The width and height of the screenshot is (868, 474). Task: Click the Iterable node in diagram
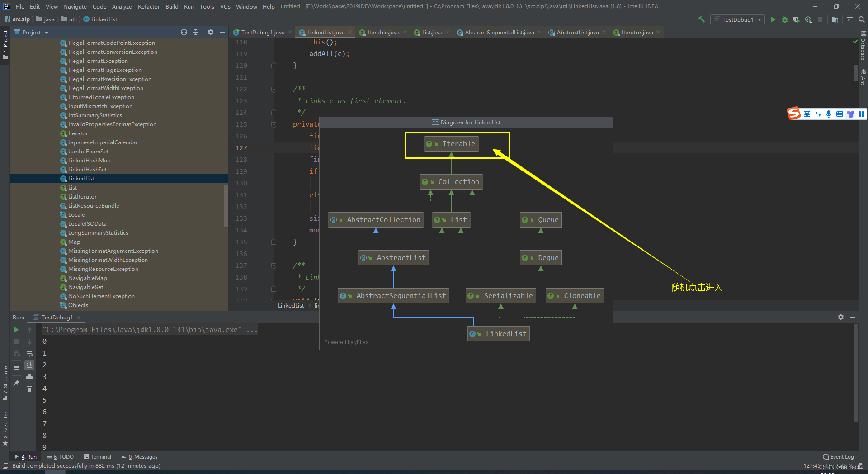pos(451,144)
